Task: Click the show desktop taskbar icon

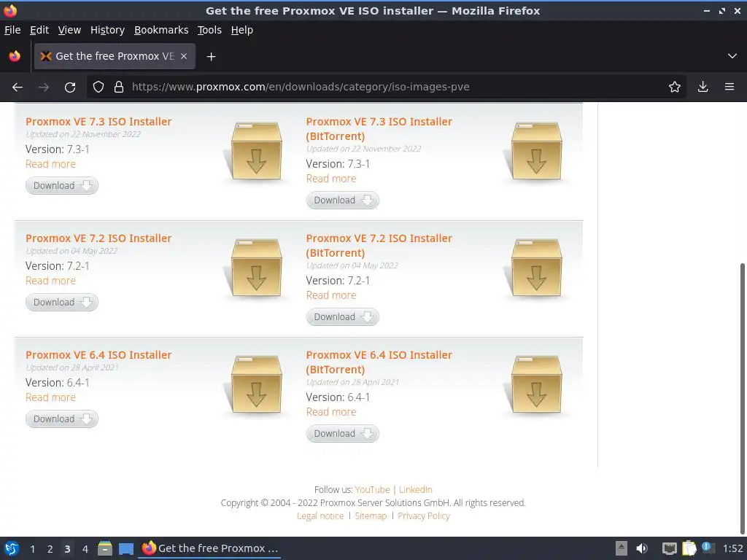Action: 125,548
